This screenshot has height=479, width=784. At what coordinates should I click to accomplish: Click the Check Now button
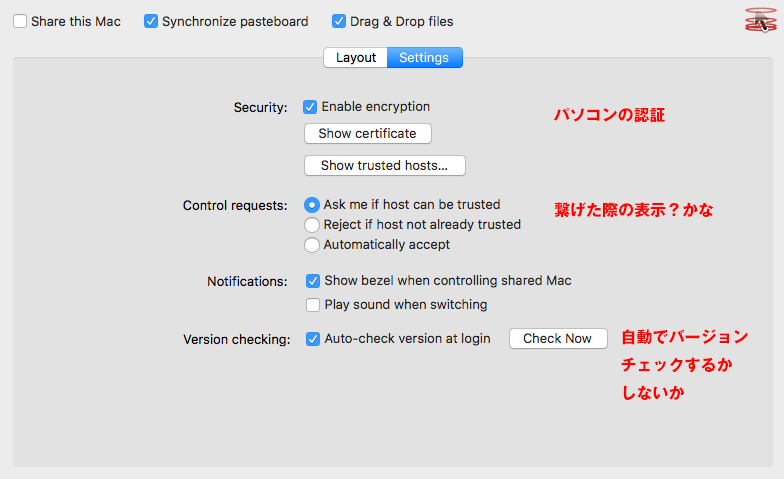tap(558, 338)
